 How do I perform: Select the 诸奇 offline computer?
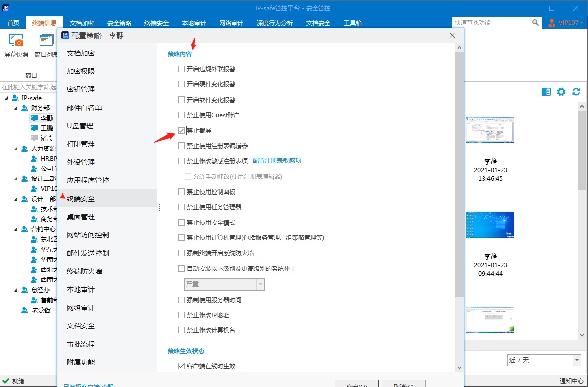tap(41, 138)
